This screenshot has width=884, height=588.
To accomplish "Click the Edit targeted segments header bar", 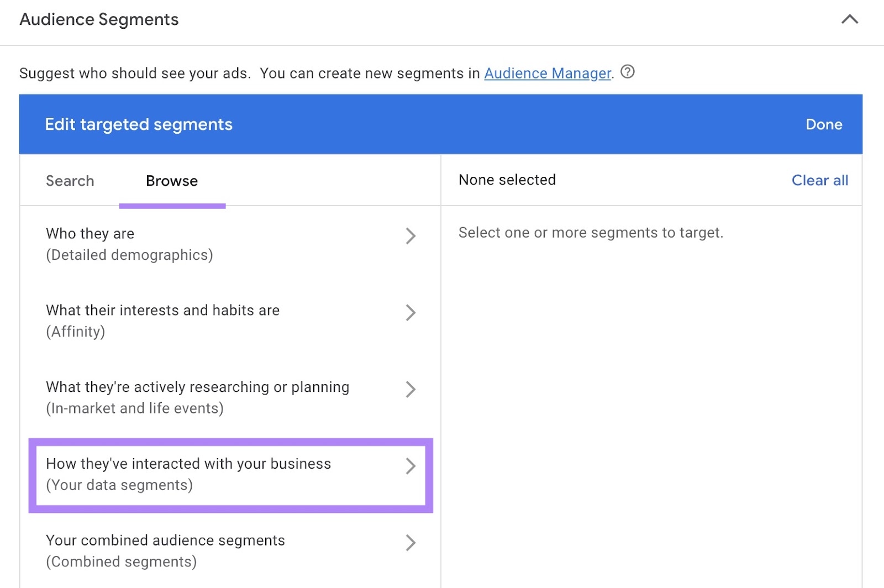I will coord(139,124).
